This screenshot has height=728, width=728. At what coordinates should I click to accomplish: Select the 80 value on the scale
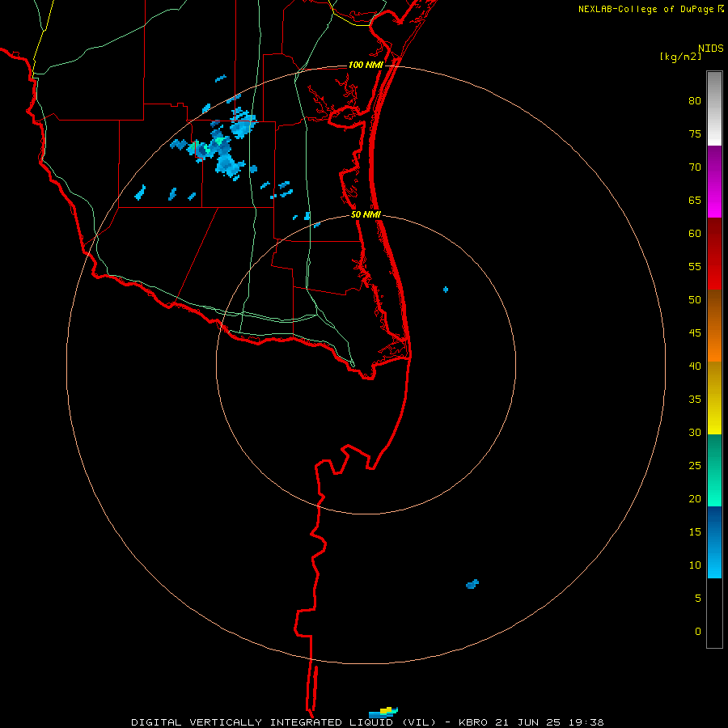click(x=695, y=101)
